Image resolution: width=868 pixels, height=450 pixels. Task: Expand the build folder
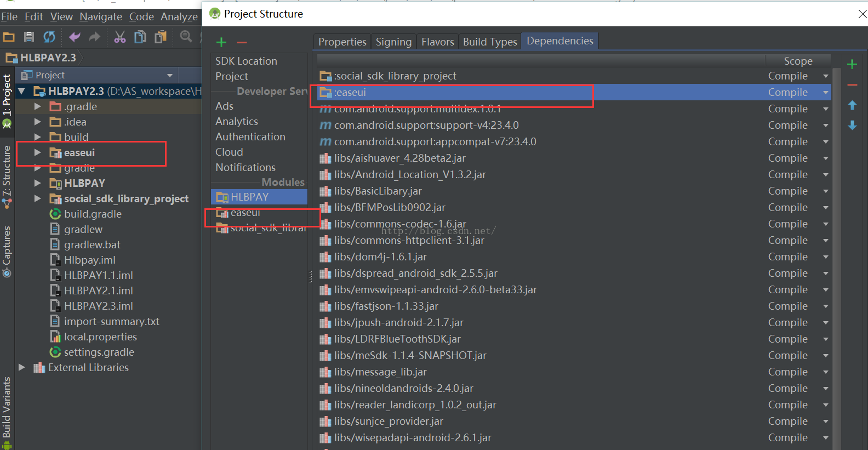(x=38, y=137)
